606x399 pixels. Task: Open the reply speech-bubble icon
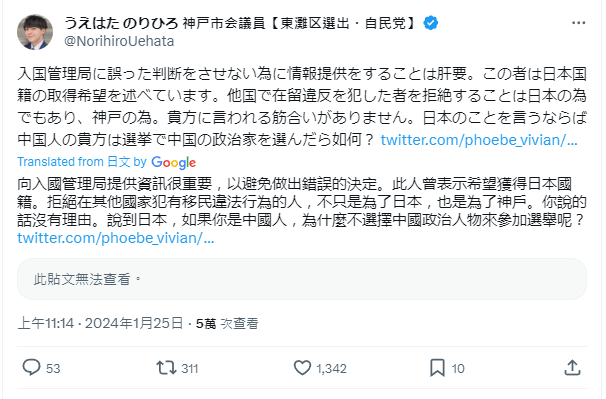click(x=31, y=367)
